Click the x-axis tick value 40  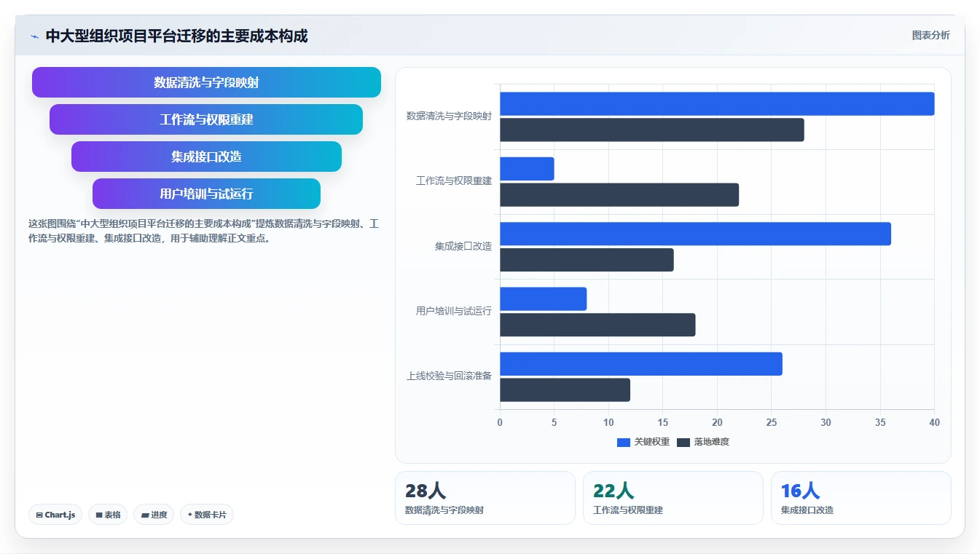point(935,422)
